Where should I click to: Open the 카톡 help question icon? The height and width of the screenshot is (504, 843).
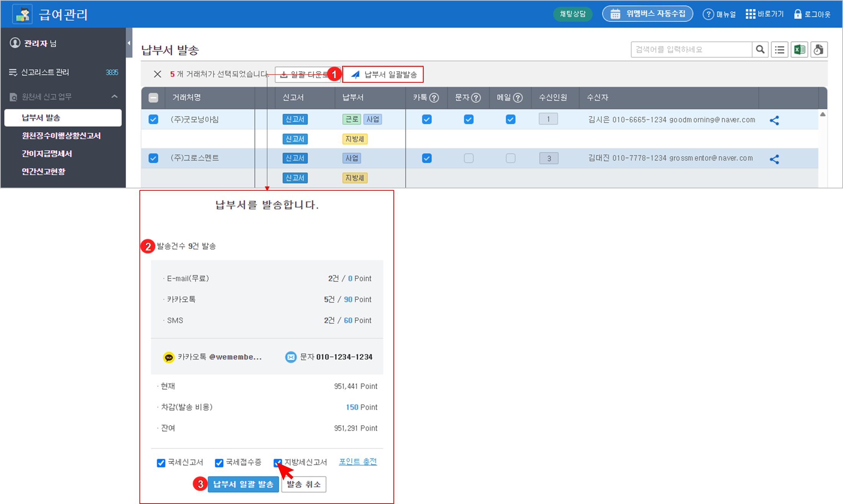(x=434, y=98)
